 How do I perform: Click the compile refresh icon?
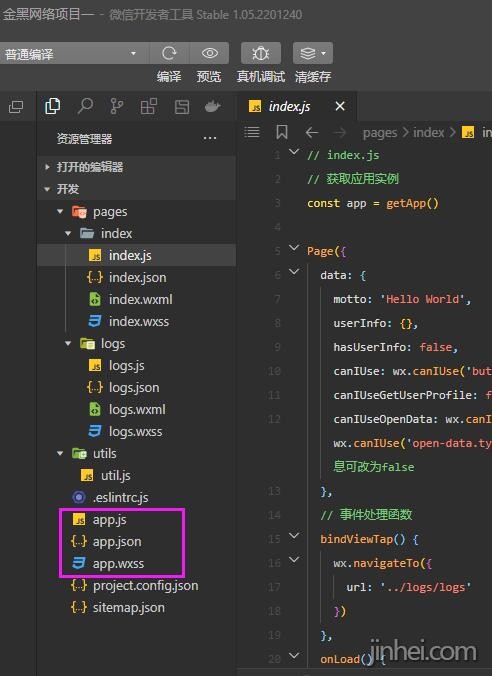(169, 53)
